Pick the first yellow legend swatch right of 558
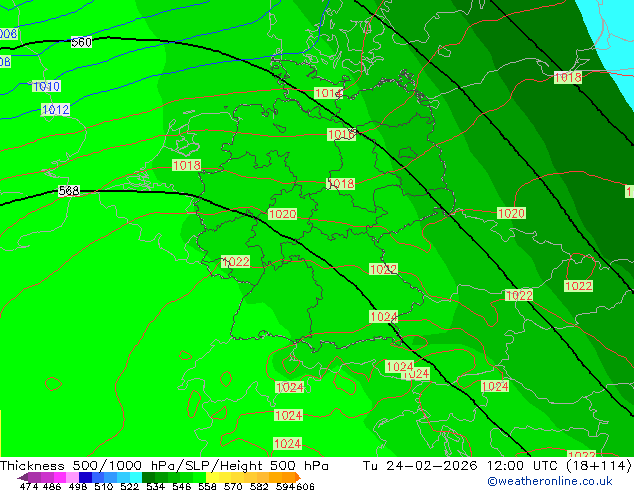Image resolution: width=634 pixels, height=490 pixels. [x=212, y=477]
